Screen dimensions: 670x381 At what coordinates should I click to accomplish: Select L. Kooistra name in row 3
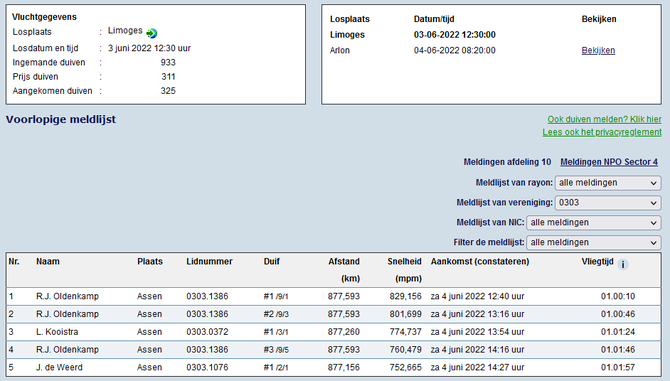[57, 332]
